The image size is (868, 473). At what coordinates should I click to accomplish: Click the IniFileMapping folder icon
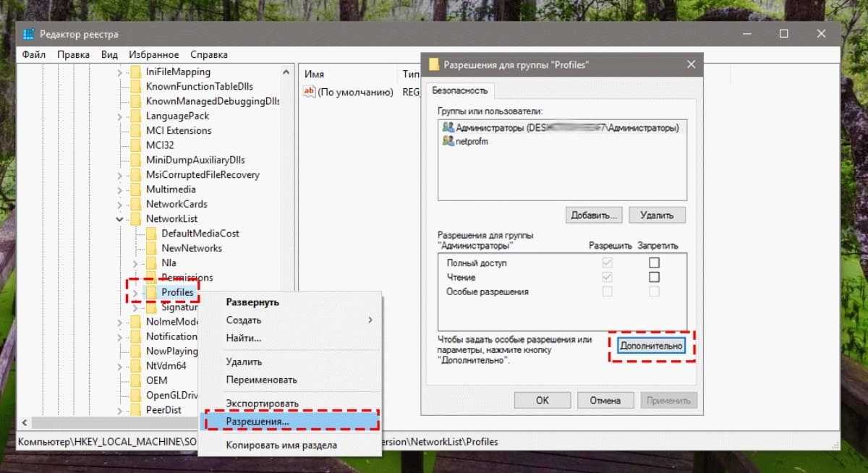point(135,72)
